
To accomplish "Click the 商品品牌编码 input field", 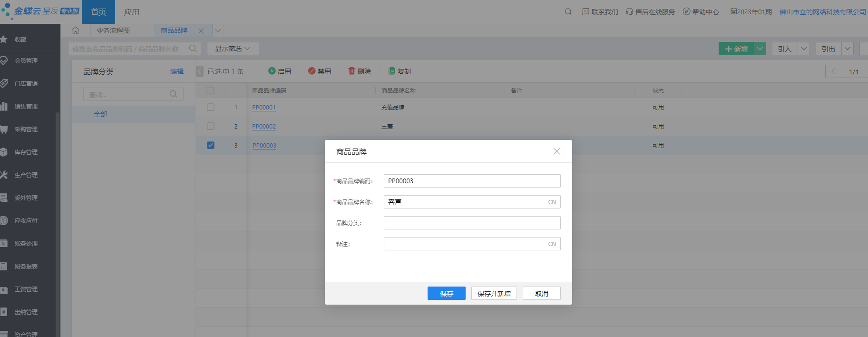I will click(472, 181).
